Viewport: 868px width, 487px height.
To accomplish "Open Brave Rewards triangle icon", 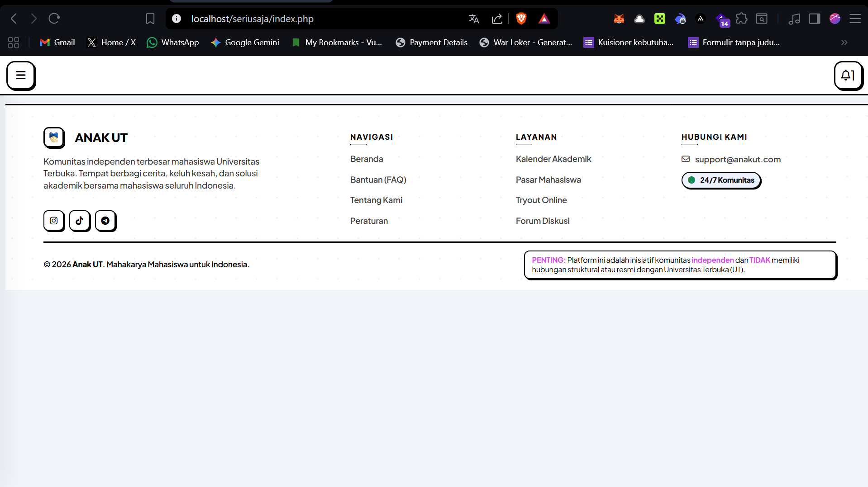I will click(x=544, y=19).
